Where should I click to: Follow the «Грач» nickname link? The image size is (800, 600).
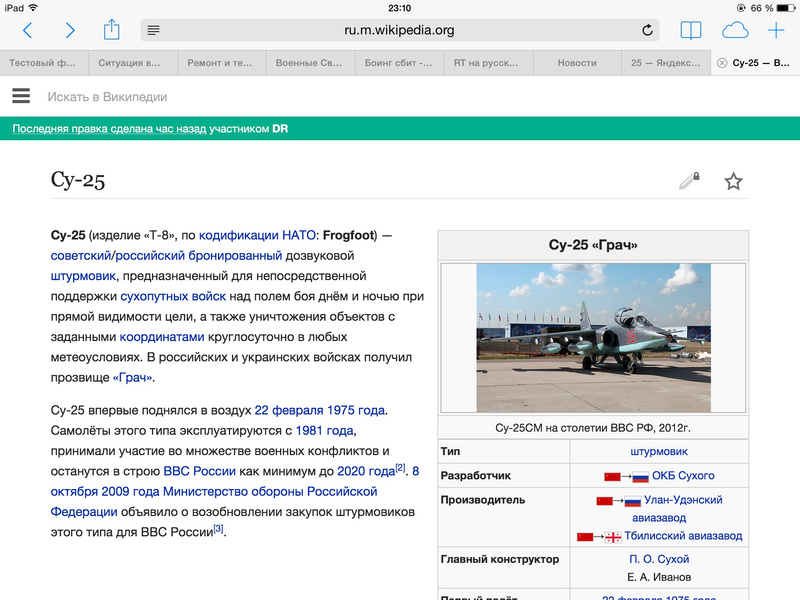133,378
